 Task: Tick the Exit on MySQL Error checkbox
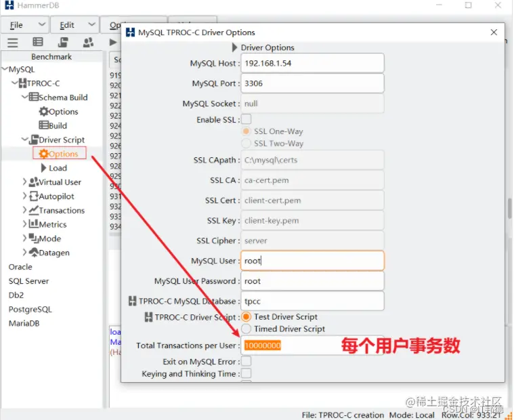pos(247,361)
